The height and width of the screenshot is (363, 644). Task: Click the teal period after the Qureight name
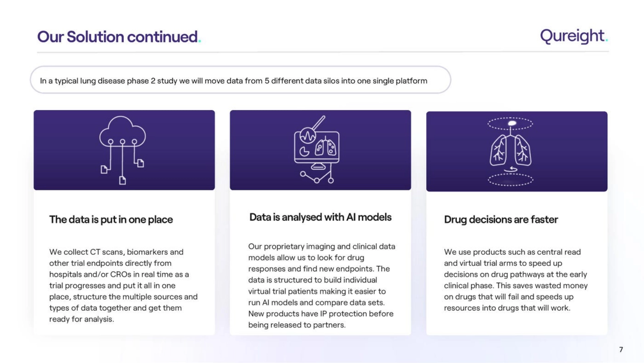coord(606,41)
